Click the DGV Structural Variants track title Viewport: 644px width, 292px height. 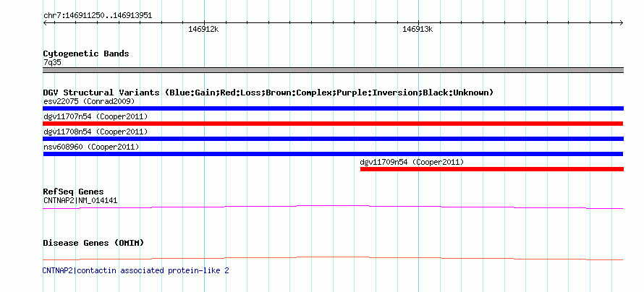268,93
